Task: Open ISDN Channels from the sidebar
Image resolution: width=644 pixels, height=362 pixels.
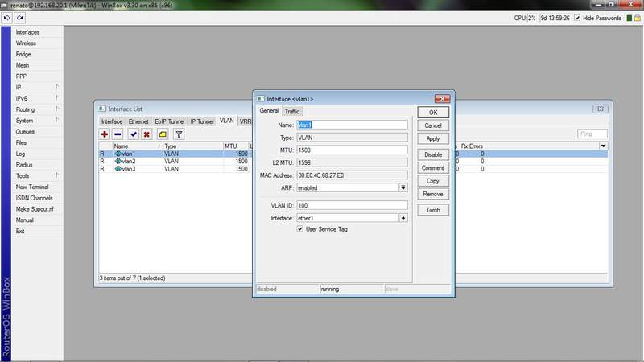Action: 34,198
